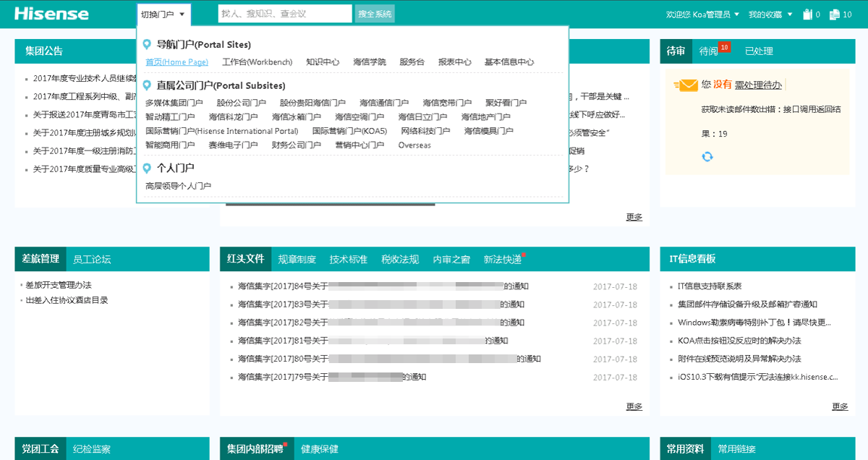The width and height of the screenshot is (868, 460).
Task: Open 聚好看门户 subsite
Action: pyautogui.click(x=506, y=103)
